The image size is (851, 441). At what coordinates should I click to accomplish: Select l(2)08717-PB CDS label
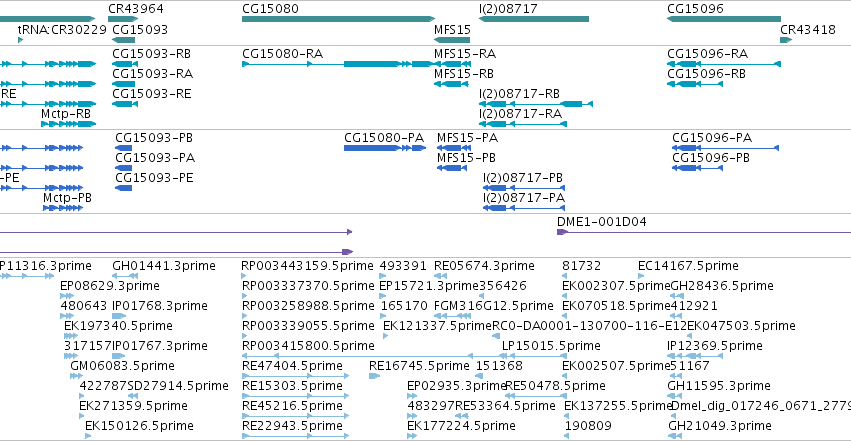coord(523,178)
